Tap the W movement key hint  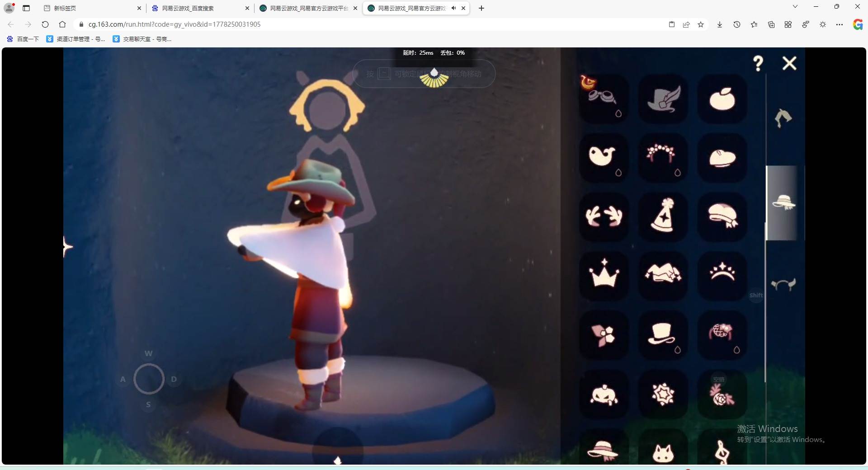coord(148,353)
